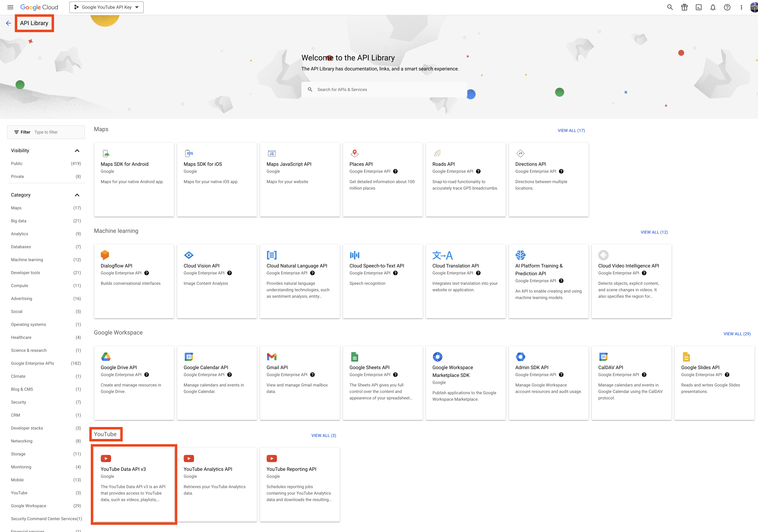Click the search magnifier icon in top bar
Viewport: 758px width, 532px height.
coord(670,7)
